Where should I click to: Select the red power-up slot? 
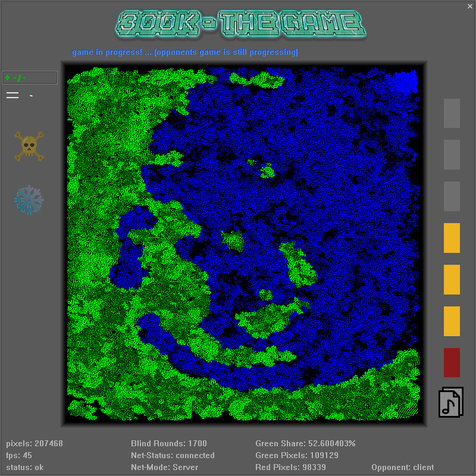click(451, 363)
